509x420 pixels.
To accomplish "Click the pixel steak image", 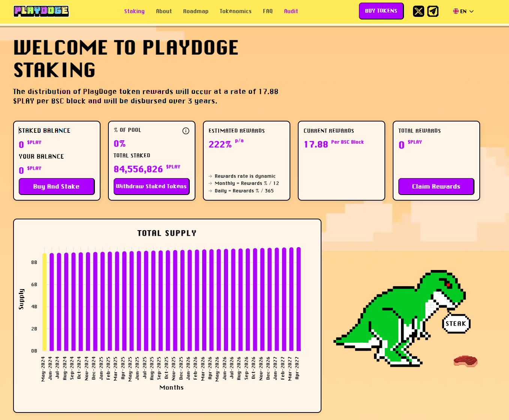I will click(465, 361).
